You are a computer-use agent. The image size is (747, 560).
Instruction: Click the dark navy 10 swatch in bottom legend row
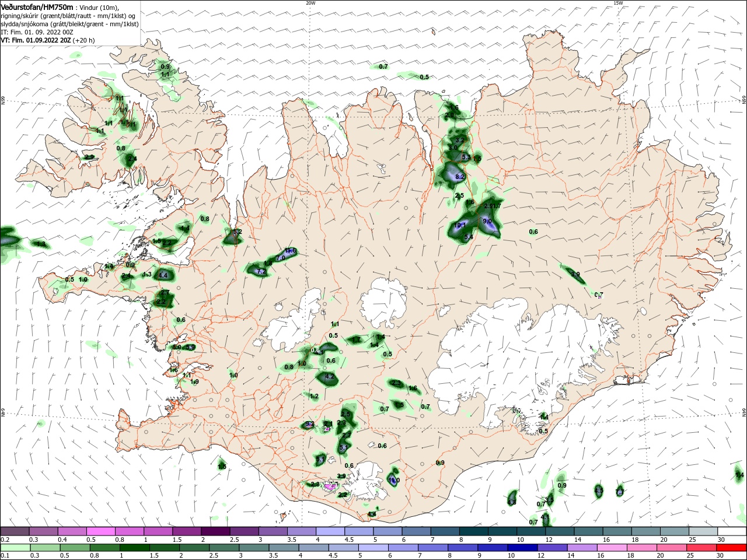(522, 548)
